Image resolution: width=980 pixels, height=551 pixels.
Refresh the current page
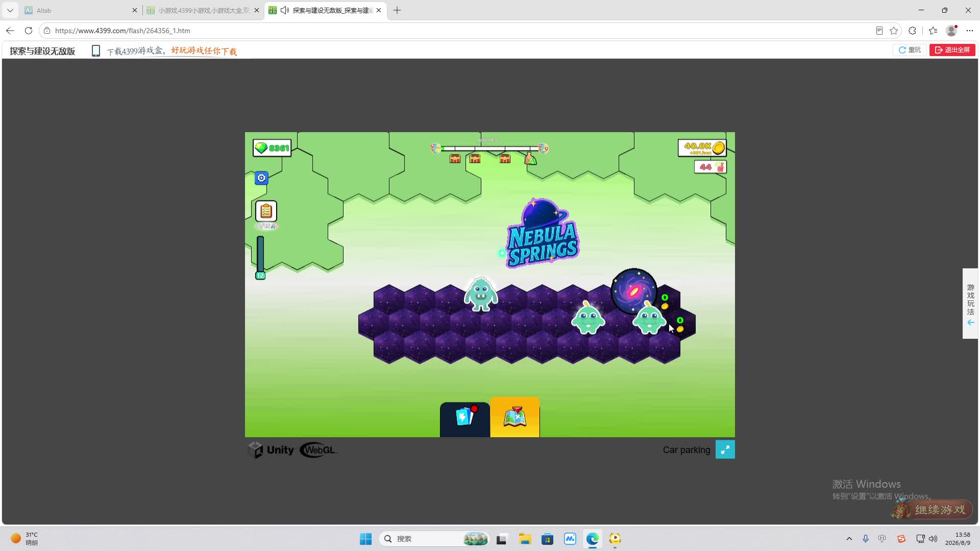click(29, 31)
